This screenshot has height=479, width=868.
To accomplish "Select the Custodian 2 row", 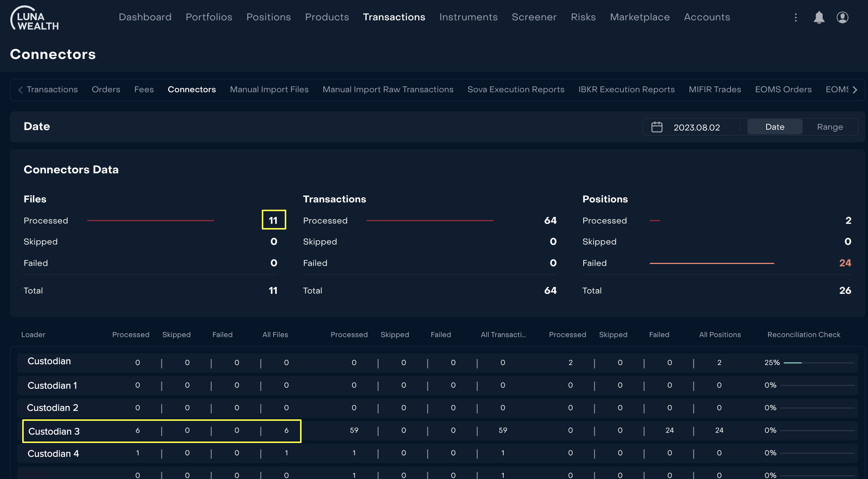I will coord(437,408).
